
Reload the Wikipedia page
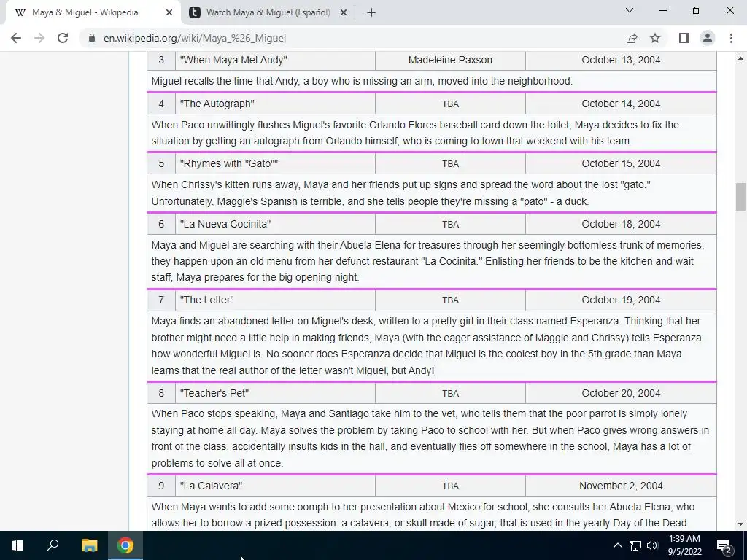(x=63, y=38)
